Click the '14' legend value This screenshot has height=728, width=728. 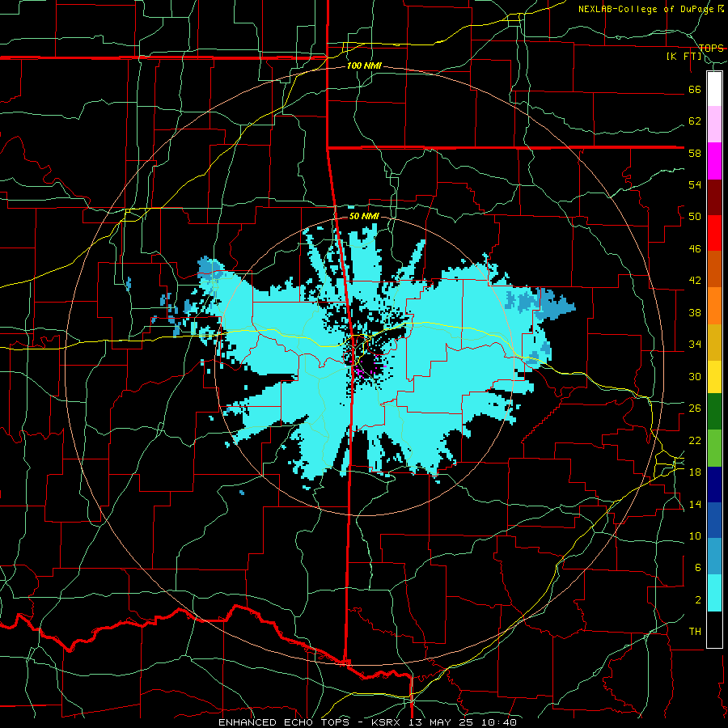(x=695, y=504)
